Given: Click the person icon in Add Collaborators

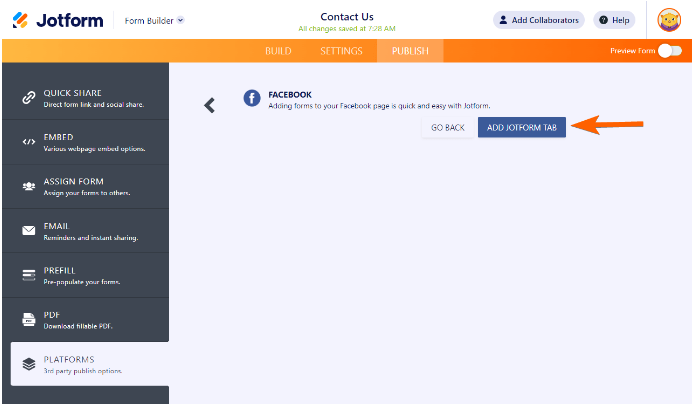Looking at the screenshot, I should (503, 20).
